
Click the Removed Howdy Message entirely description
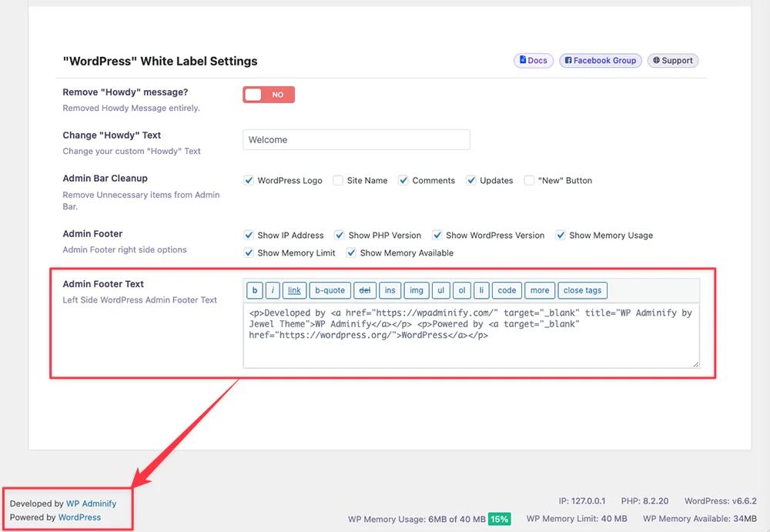point(131,108)
